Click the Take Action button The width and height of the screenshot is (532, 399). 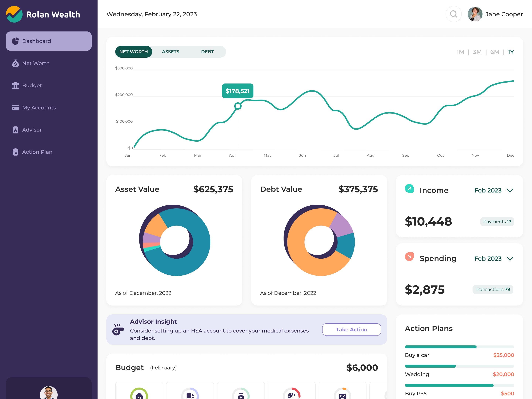pos(351,330)
